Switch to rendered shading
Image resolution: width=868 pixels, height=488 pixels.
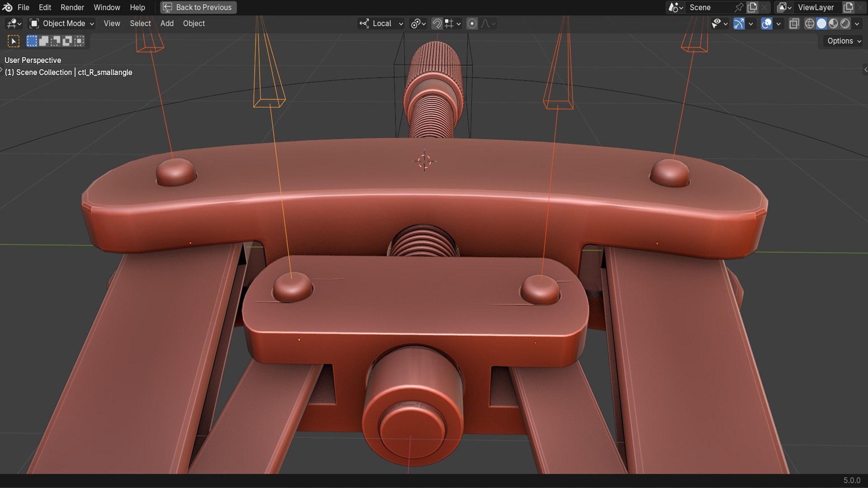845,23
